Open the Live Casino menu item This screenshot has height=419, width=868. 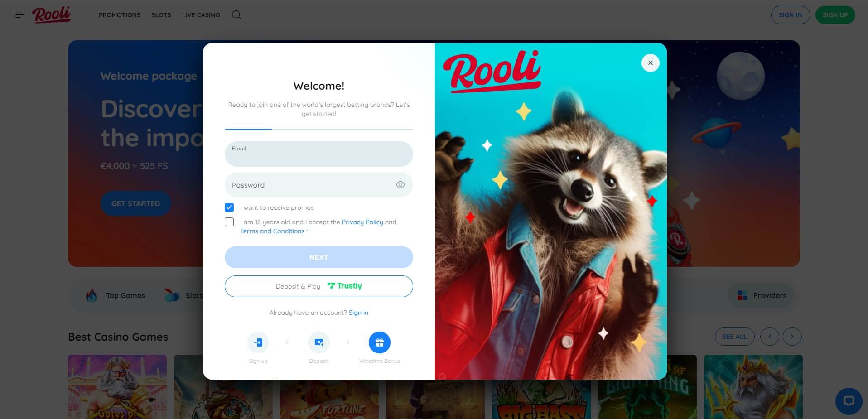201,15
